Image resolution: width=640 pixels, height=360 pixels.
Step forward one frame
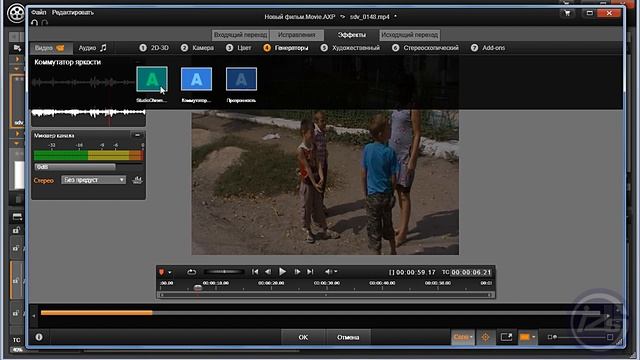tap(297, 272)
